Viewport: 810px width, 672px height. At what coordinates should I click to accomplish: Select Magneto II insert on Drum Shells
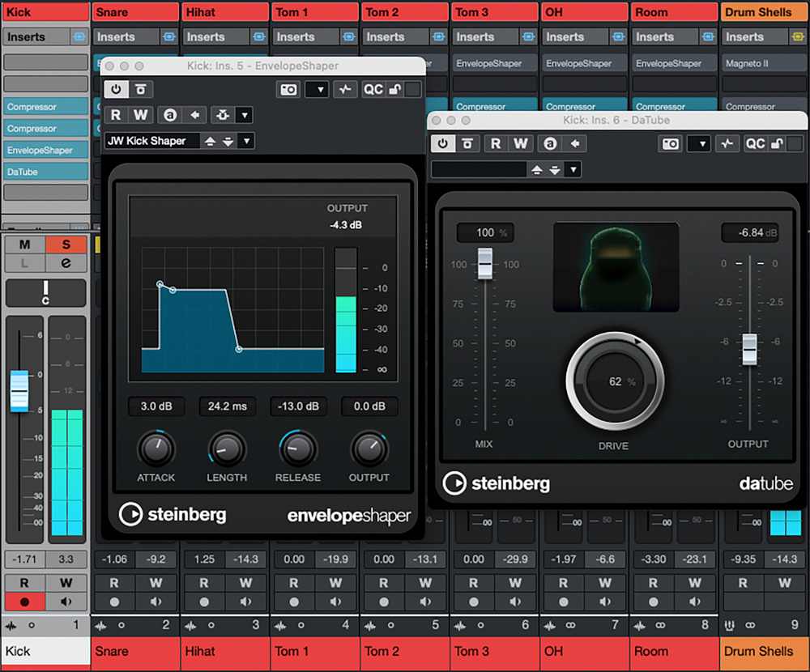click(x=764, y=63)
